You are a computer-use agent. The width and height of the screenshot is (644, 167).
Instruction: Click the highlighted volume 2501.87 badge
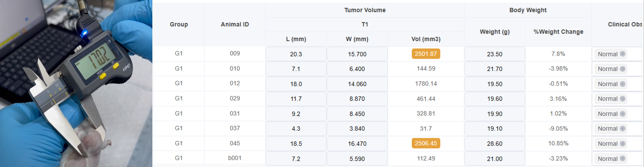click(x=426, y=54)
